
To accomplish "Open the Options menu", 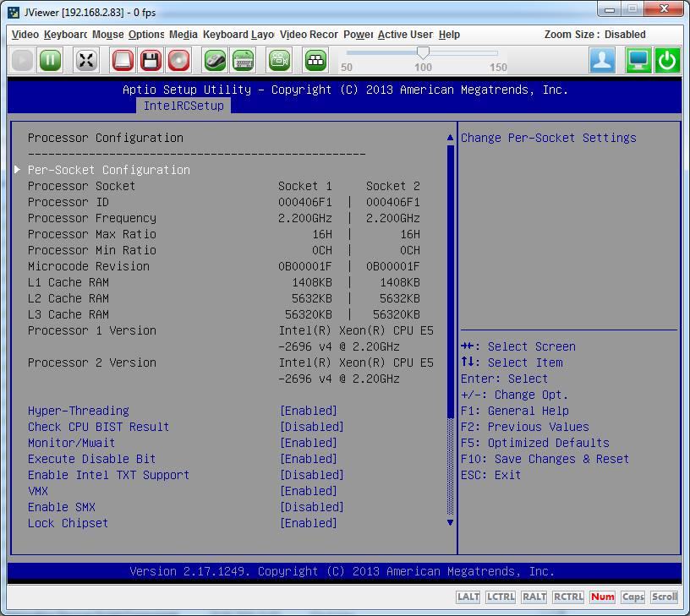I will click(146, 35).
